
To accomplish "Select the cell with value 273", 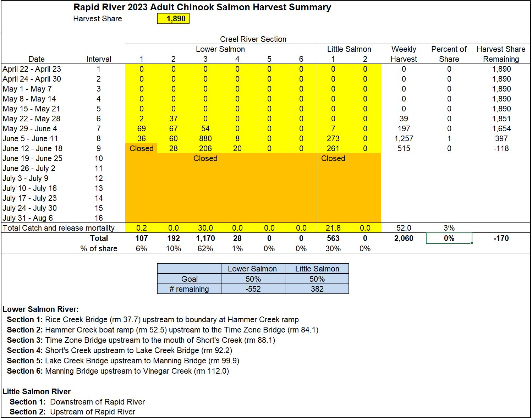I will pos(333,138).
